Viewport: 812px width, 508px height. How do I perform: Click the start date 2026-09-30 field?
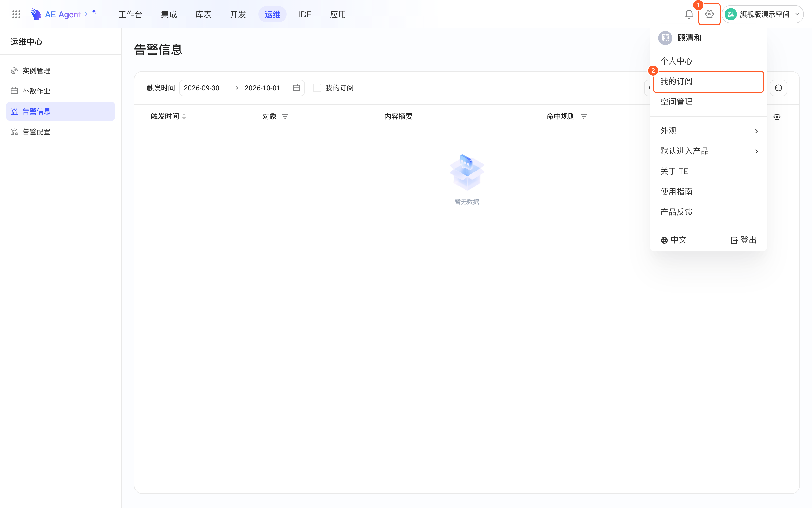(x=202, y=88)
